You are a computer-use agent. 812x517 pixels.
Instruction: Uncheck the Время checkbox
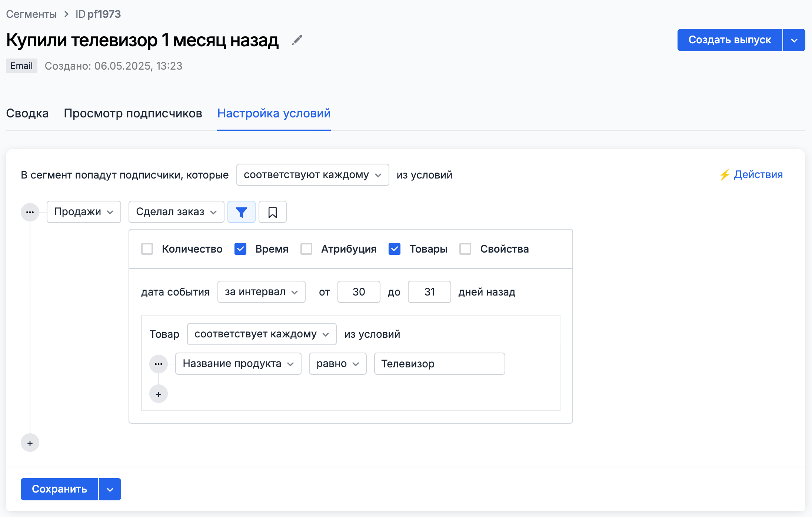click(240, 249)
